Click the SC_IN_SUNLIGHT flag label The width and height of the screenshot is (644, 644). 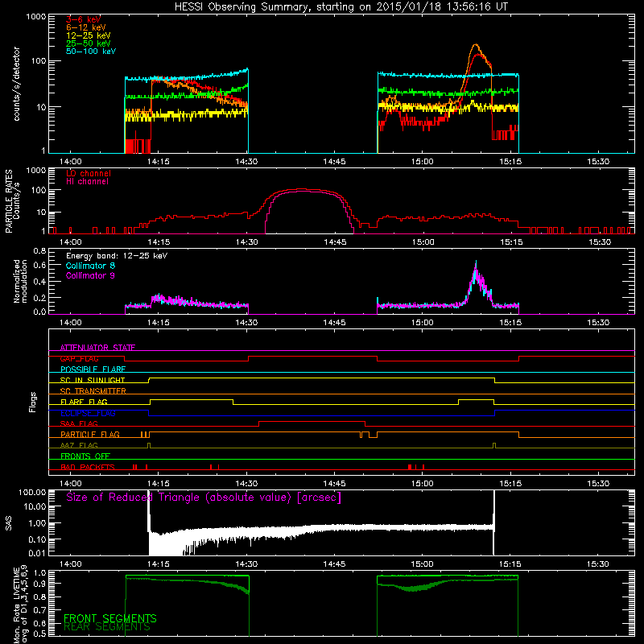(93, 380)
